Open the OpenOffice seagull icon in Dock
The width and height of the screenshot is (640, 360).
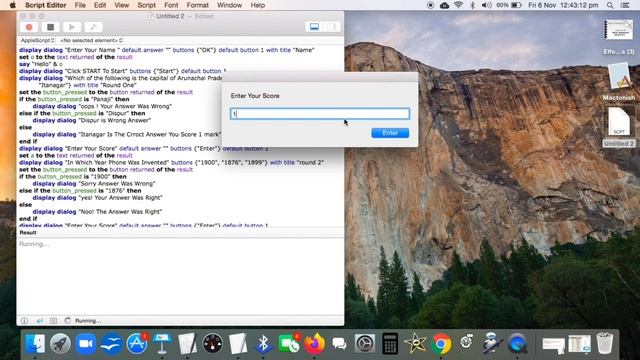click(x=111, y=343)
